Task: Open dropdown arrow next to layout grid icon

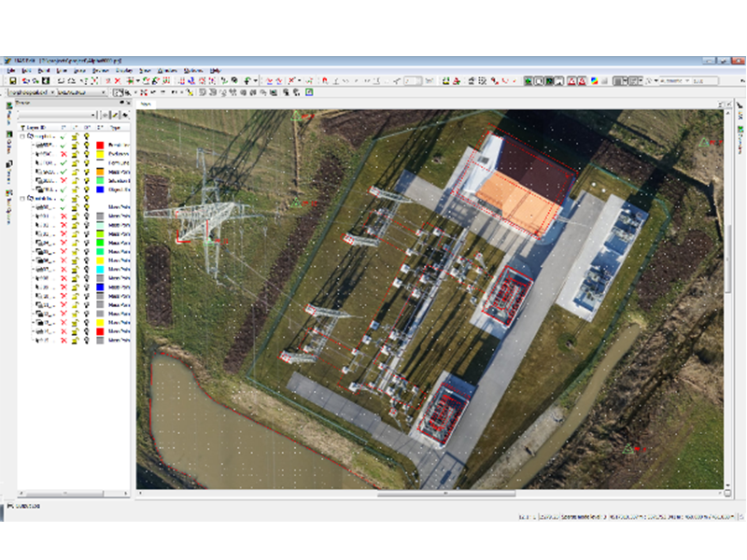Action: coord(625,81)
